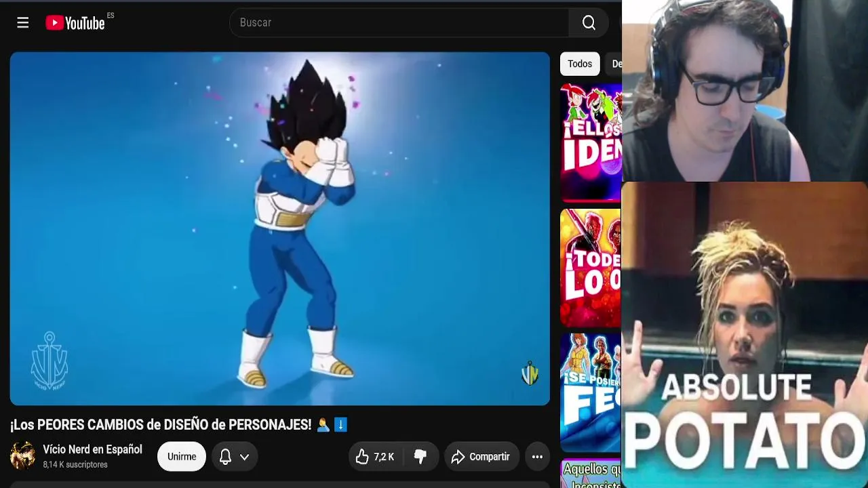Click the channel watermark logo in video corner
This screenshot has width=868, height=488.
530,373
